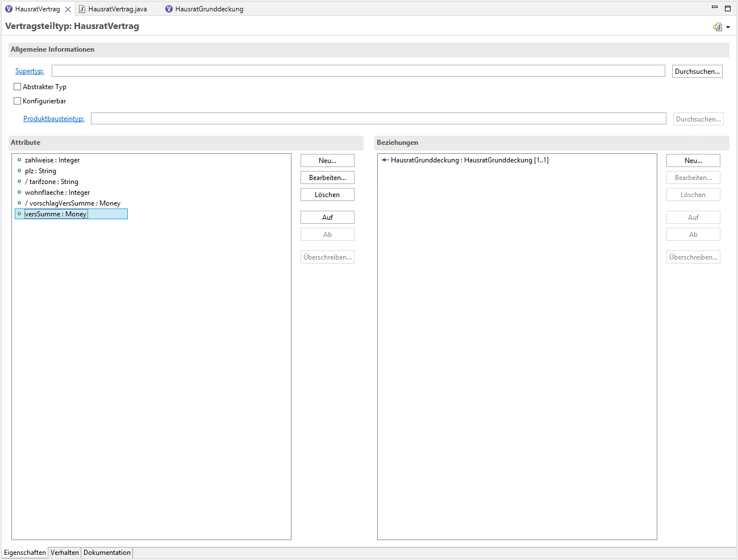
Task: Open the dropdown arrow beside the top-right toolbar icon
Action: [x=728, y=27]
